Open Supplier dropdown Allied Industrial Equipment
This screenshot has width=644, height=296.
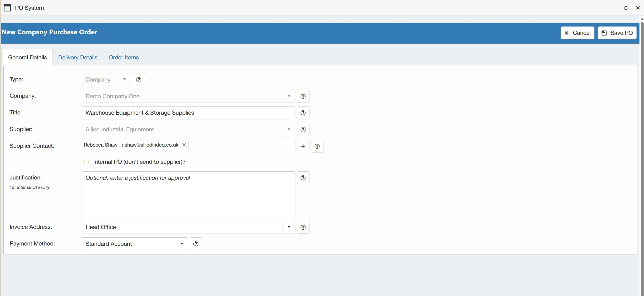point(188,129)
